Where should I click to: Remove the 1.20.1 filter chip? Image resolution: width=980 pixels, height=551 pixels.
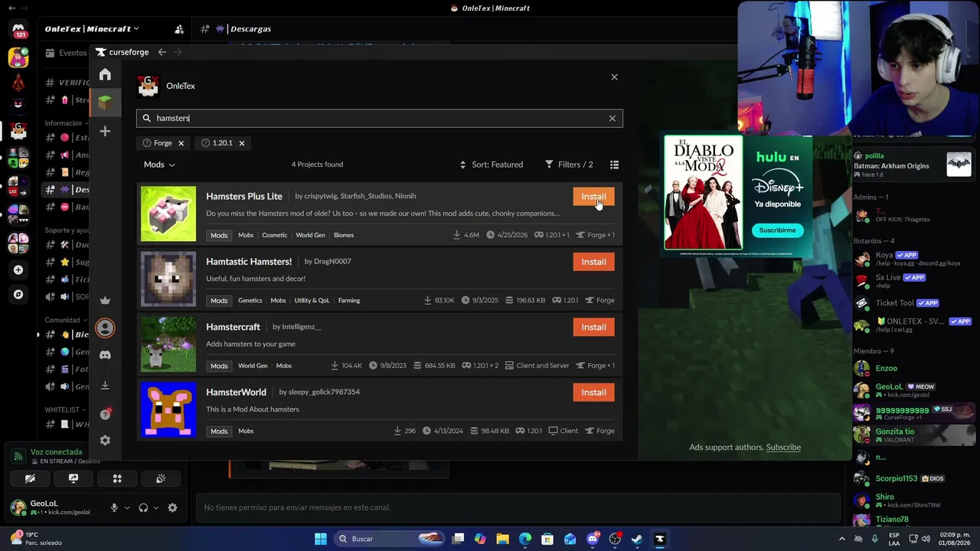tap(242, 143)
